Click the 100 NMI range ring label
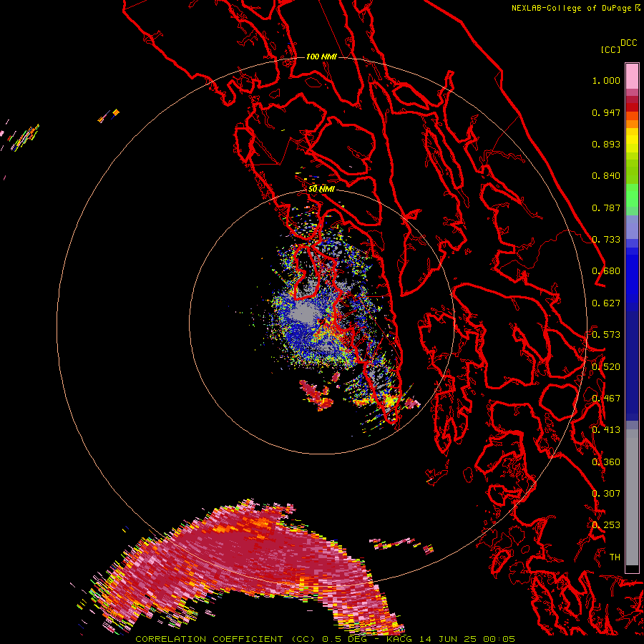 (321, 57)
